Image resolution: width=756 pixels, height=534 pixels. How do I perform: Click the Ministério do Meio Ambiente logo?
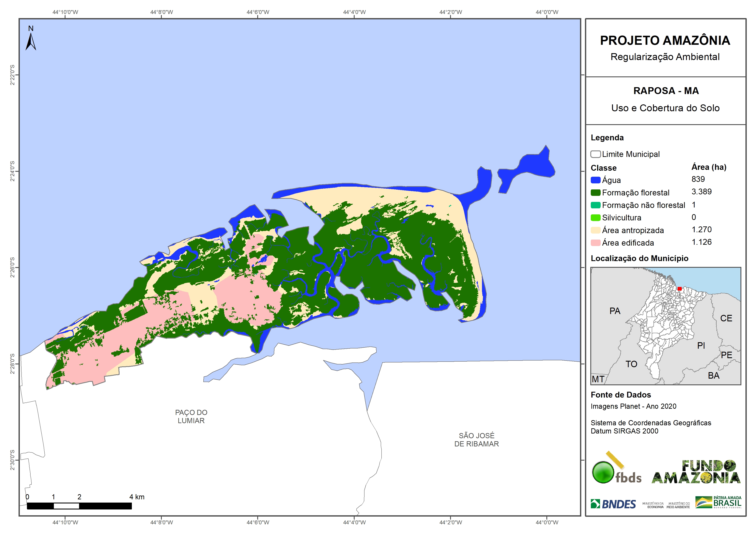click(x=678, y=505)
